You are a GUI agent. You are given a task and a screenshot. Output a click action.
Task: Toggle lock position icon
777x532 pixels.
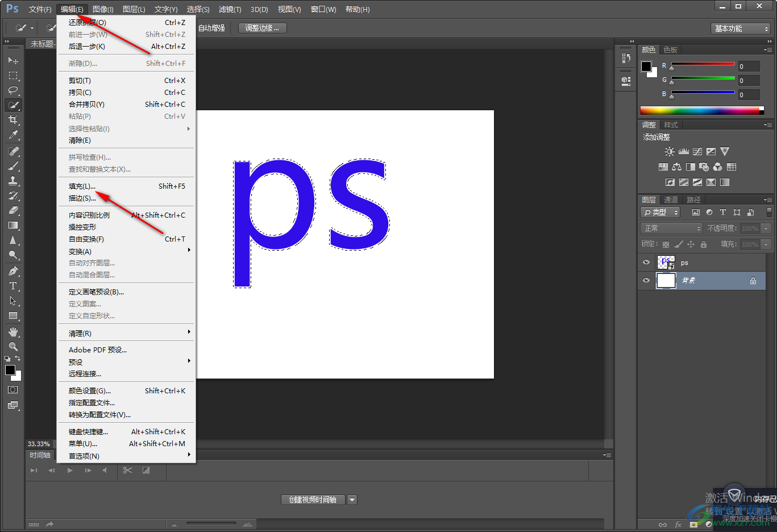691,244
